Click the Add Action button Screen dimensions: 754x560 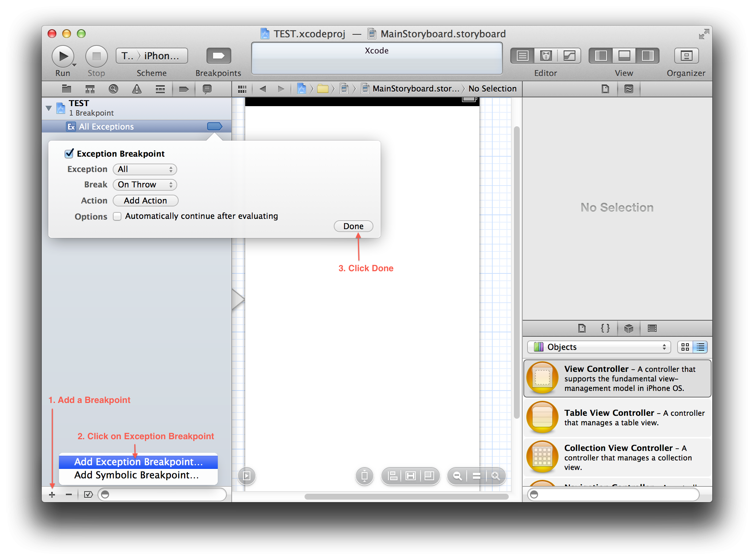145,201
